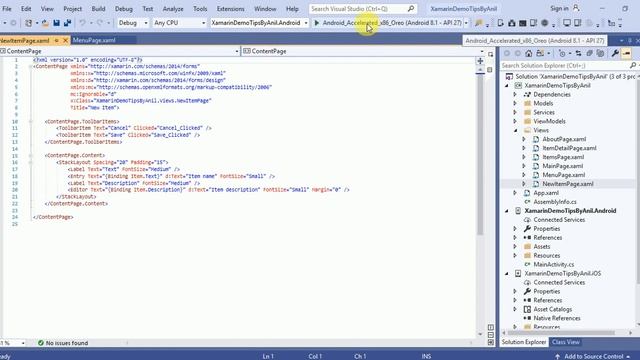The height and width of the screenshot is (360, 640).
Task: Select App.xaml in Solution Explorer
Action: [546, 193]
